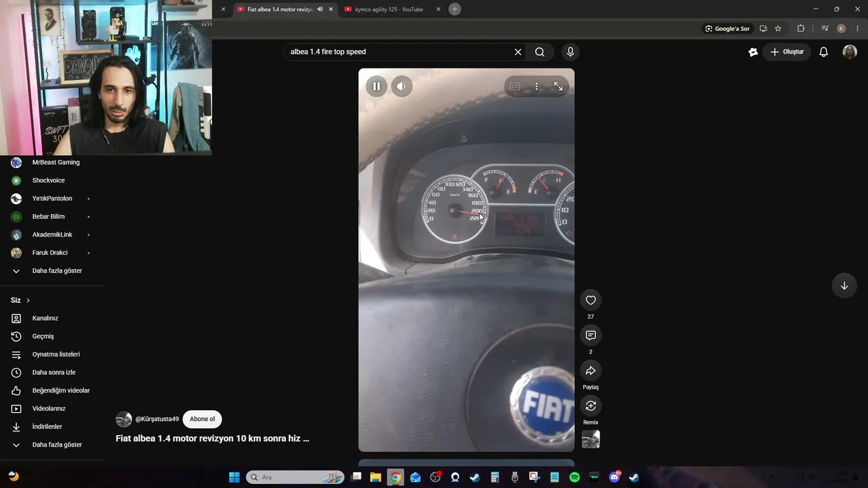Open the @Kürşatusta49 channel avatar
Viewport: 868px width, 488px height.
point(124,419)
